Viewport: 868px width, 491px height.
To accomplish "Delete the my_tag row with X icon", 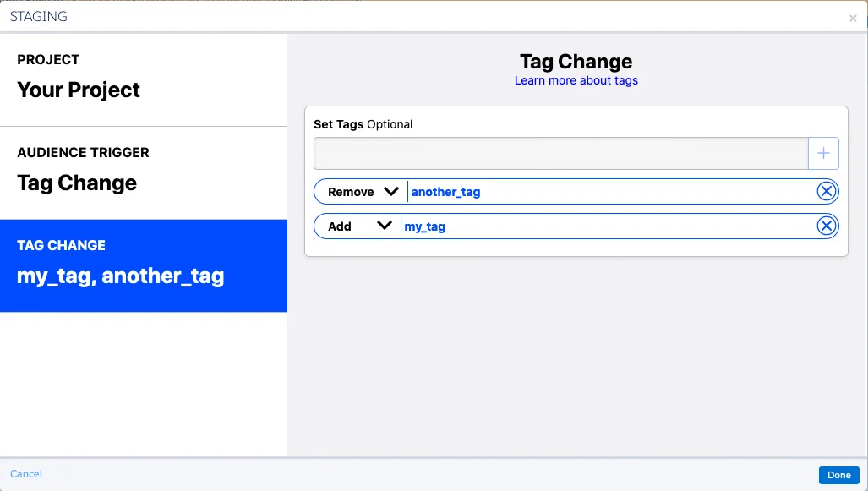I will click(827, 226).
